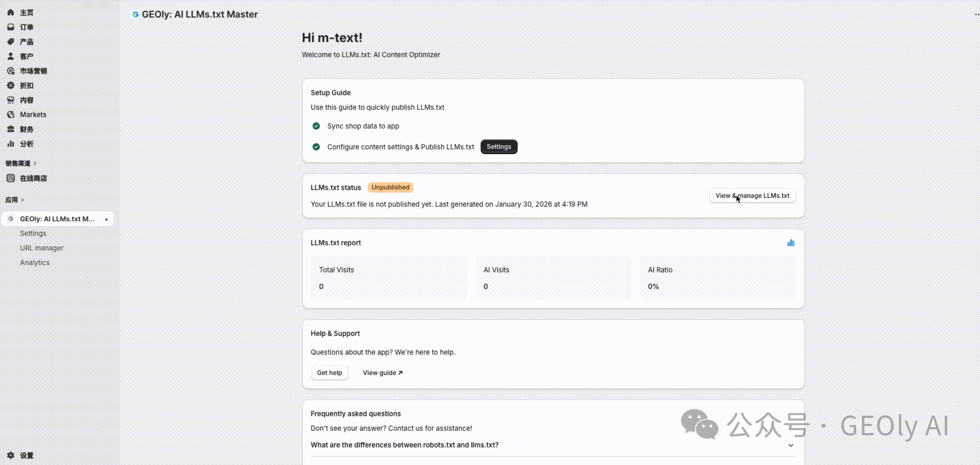Expand the 销售渠道 sales channels section
Viewport: 980px width, 465px height.
(x=21, y=163)
